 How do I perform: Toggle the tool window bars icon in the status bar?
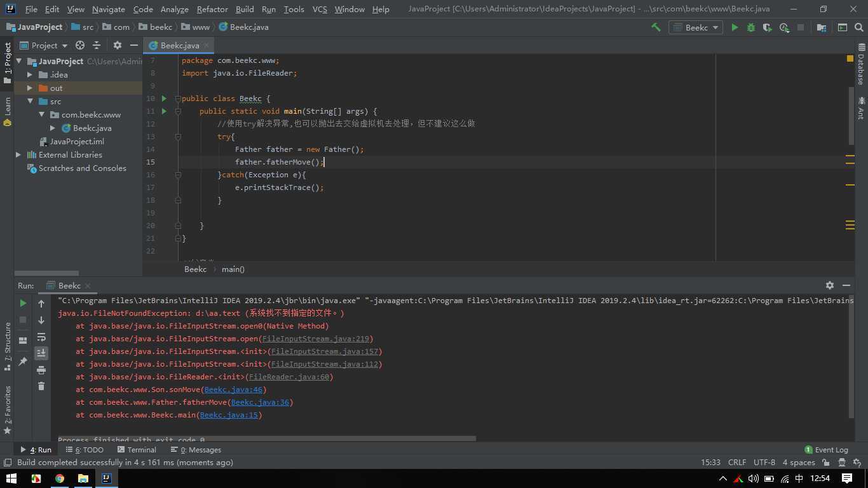(x=8, y=463)
